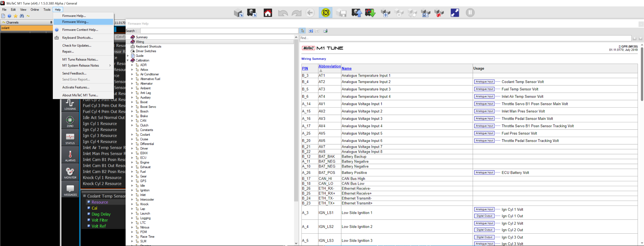Pin the Channels panel with pushpin
644x246 pixels.
coord(51,23)
